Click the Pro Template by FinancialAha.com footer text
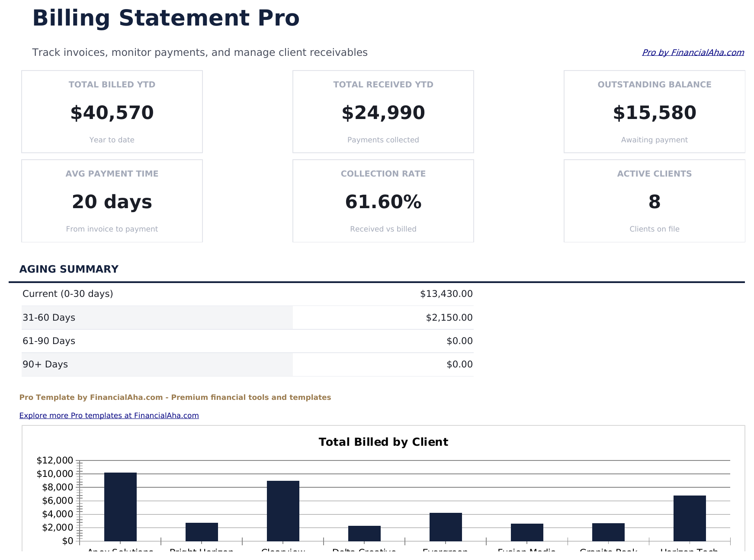This screenshot has height=560, width=754. 175,397
